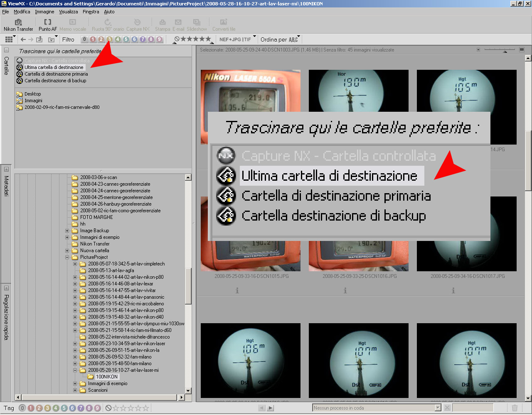Open the Converti file tool

(x=224, y=25)
